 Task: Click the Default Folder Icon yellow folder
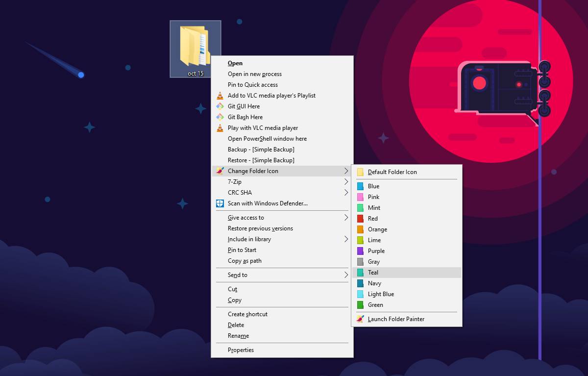pos(360,172)
